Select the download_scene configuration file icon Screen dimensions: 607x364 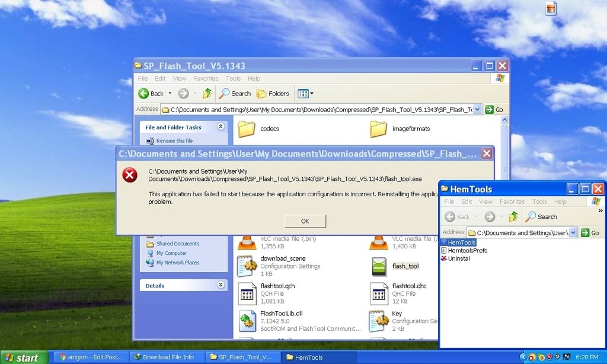[247, 266]
